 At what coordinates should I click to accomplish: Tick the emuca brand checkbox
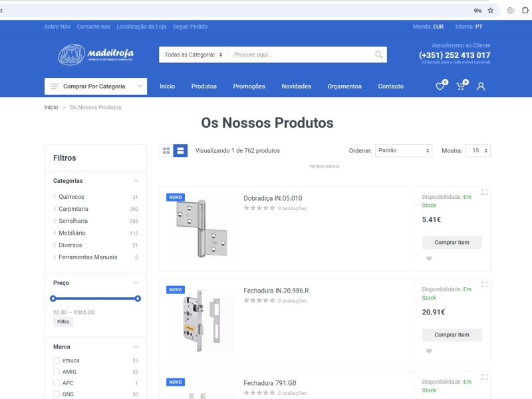coord(57,360)
